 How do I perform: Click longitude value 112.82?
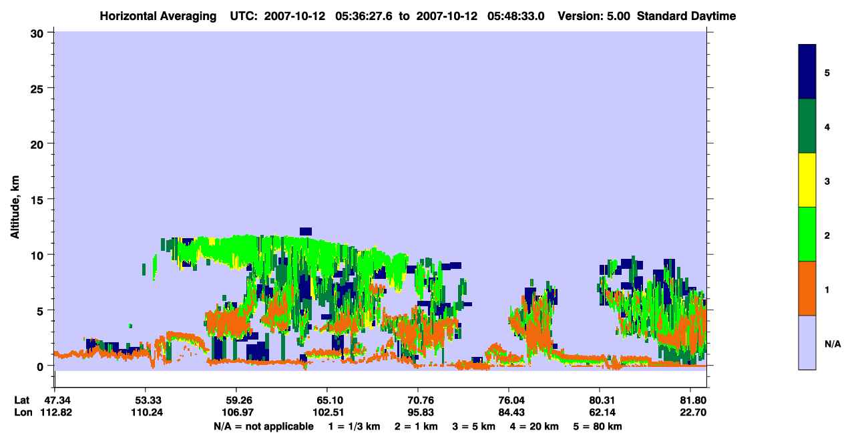[x=55, y=412]
